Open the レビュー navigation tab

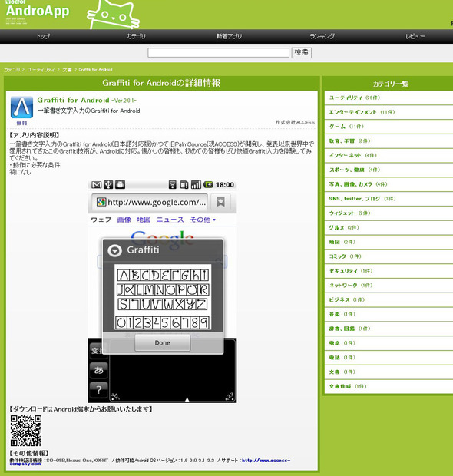pos(415,36)
